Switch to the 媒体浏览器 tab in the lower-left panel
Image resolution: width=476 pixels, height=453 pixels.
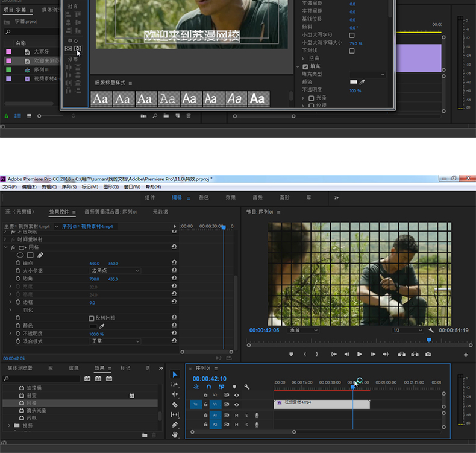click(20, 368)
